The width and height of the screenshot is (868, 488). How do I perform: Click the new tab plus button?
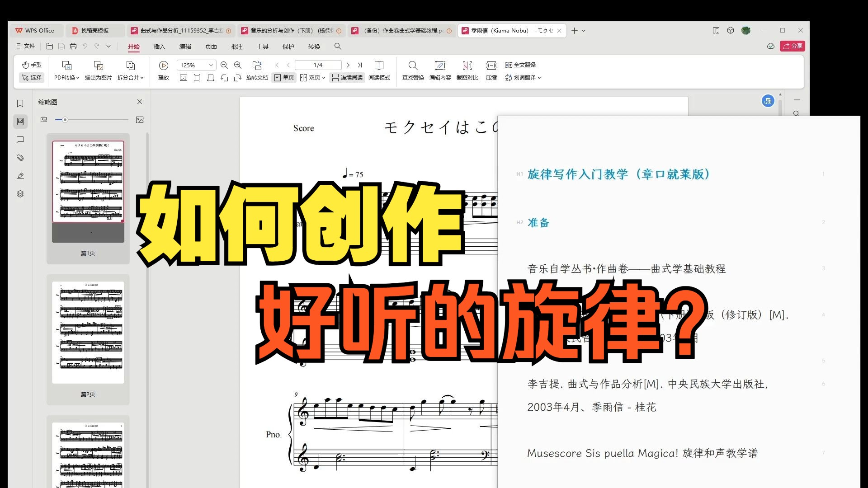click(575, 31)
